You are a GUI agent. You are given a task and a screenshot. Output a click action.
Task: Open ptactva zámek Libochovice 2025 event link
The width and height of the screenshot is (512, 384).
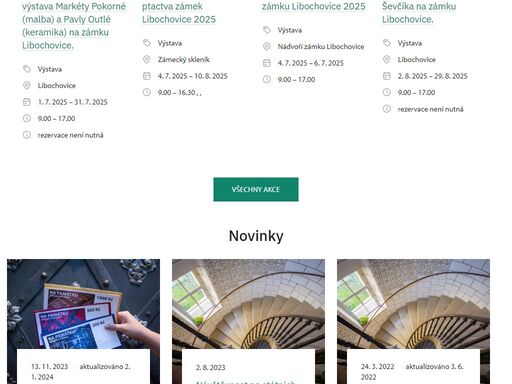(x=179, y=13)
